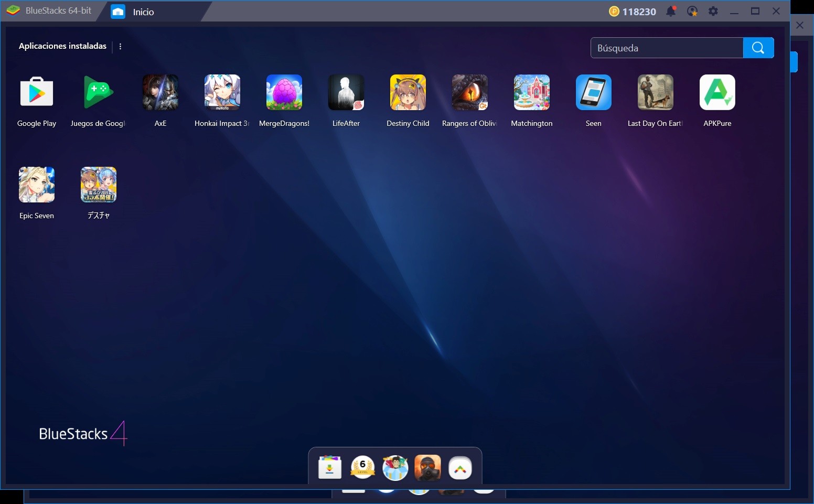Launch Rangers of Oblivion game
This screenshot has height=504, width=814.
coord(470,92)
